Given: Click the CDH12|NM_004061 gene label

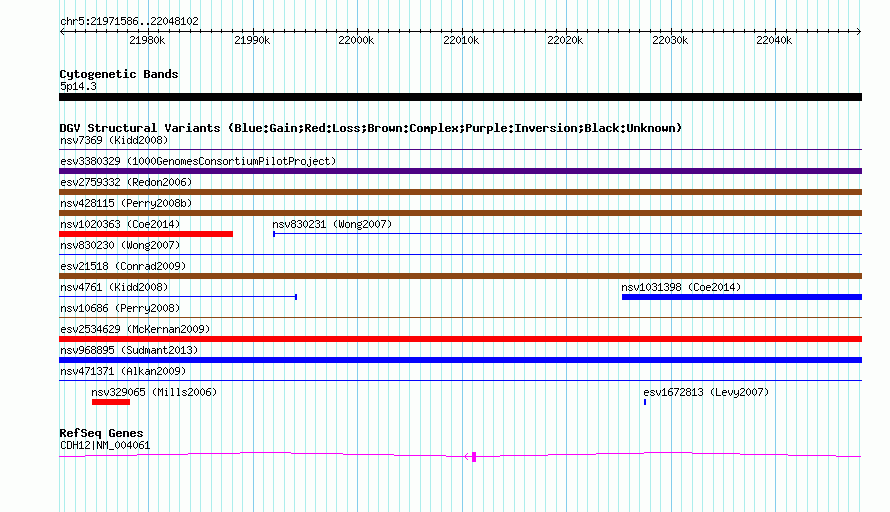Looking at the screenshot, I should point(105,446).
